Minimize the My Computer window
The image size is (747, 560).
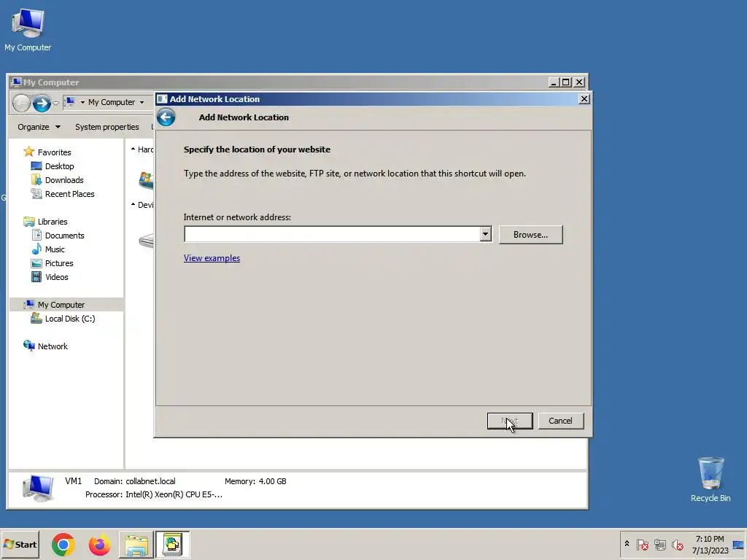click(x=554, y=82)
